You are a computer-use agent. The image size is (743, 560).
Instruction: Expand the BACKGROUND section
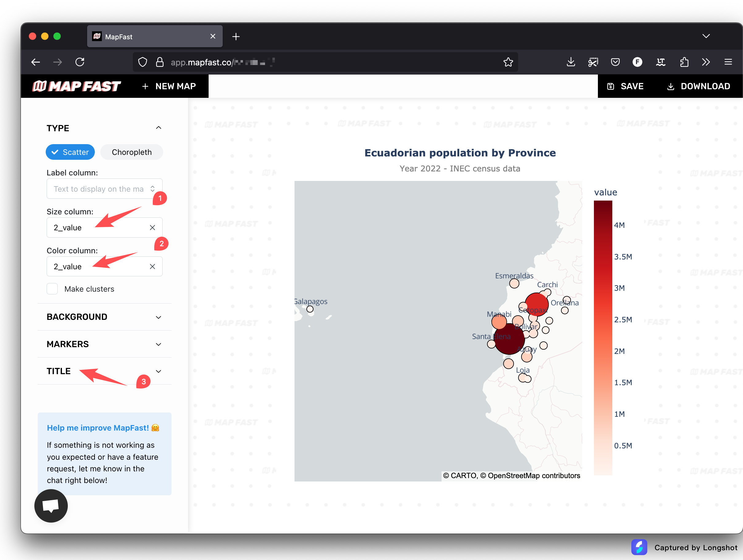(105, 317)
